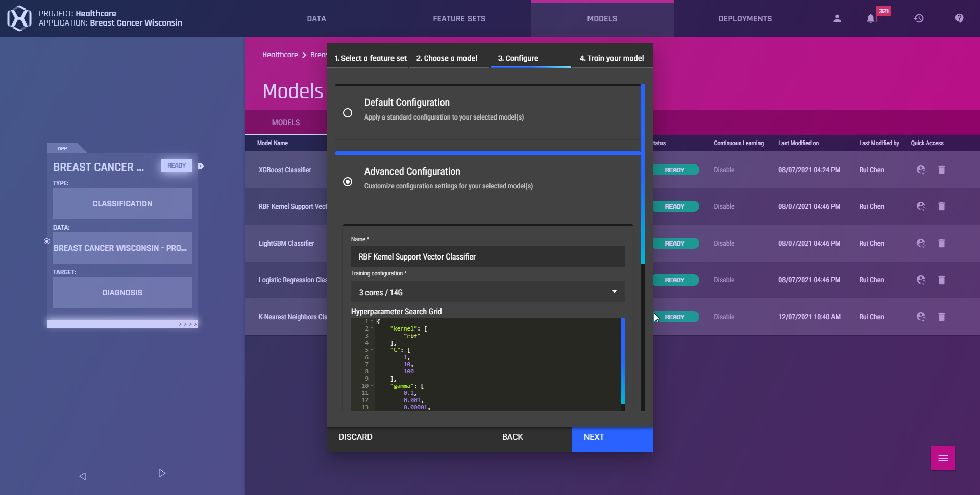Click quick access icon for LightGBM Classifier row
980x495 pixels.
(x=921, y=243)
